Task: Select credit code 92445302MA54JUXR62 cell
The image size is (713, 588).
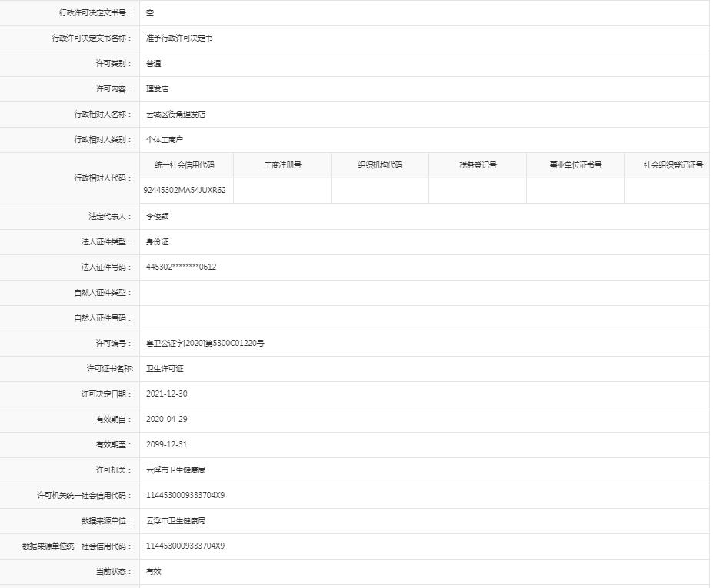Action: (185, 190)
